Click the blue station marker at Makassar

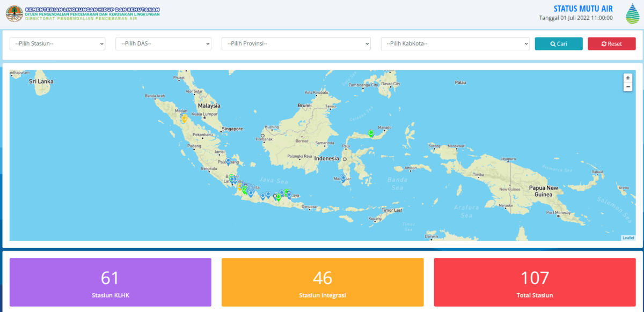[x=343, y=178]
